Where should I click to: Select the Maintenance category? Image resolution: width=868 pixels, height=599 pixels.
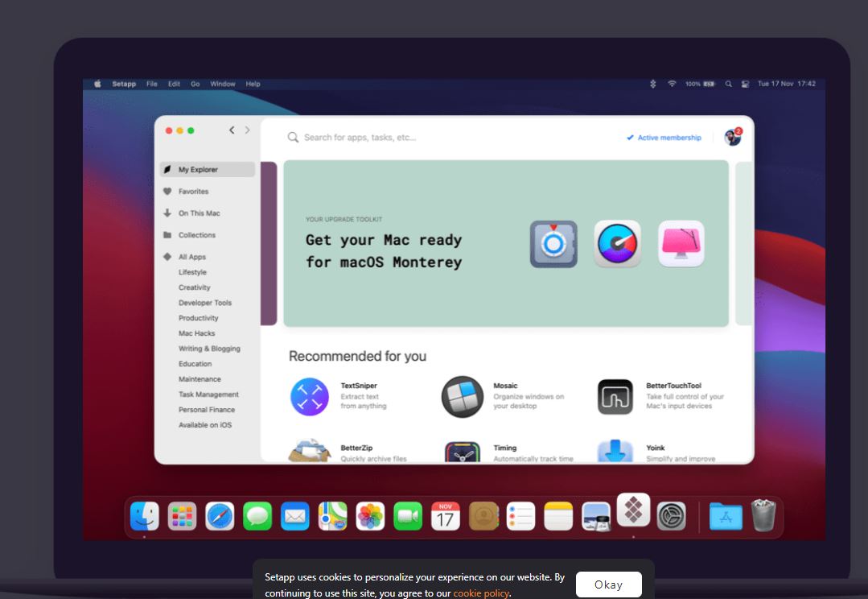[x=200, y=379]
